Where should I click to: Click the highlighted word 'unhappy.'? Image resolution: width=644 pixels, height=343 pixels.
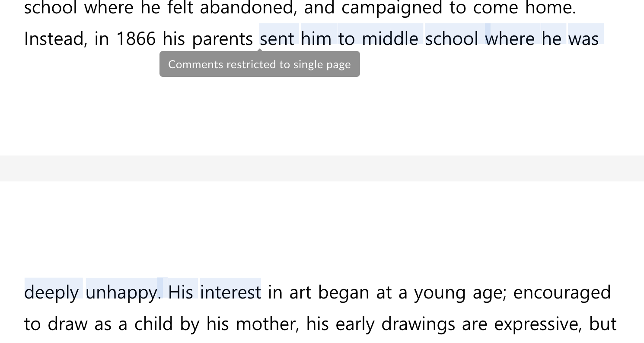click(x=123, y=292)
